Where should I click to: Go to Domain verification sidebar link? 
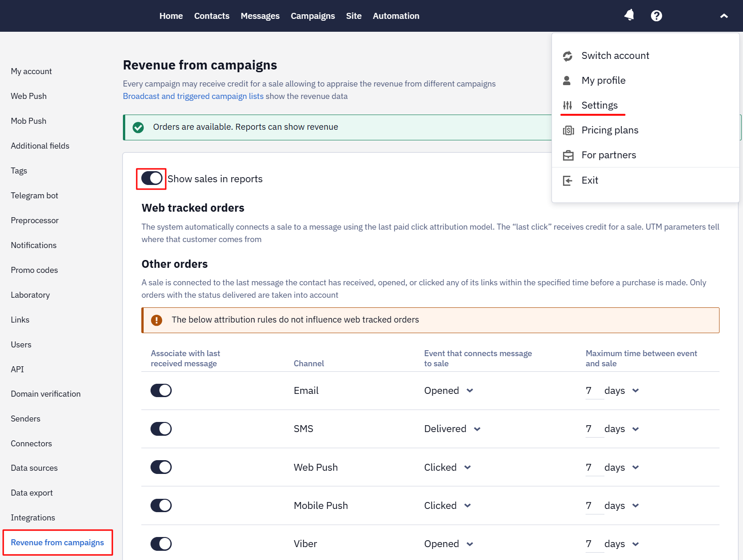[46, 394]
